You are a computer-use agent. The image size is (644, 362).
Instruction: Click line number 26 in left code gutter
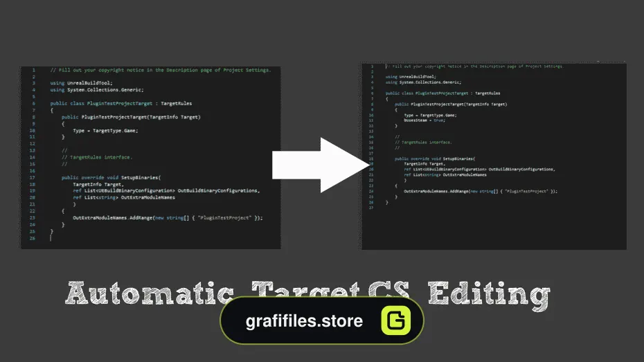(33, 239)
